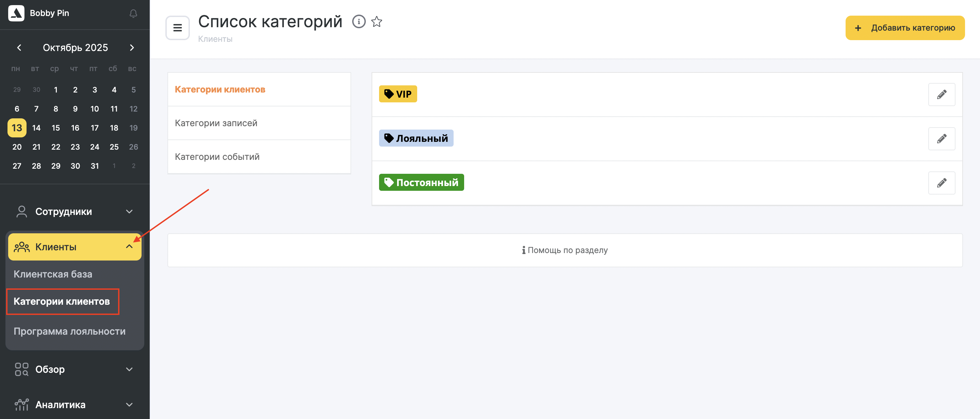Switch to Категории событий tab
Image resolution: width=980 pixels, height=419 pixels.
coord(217,157)
